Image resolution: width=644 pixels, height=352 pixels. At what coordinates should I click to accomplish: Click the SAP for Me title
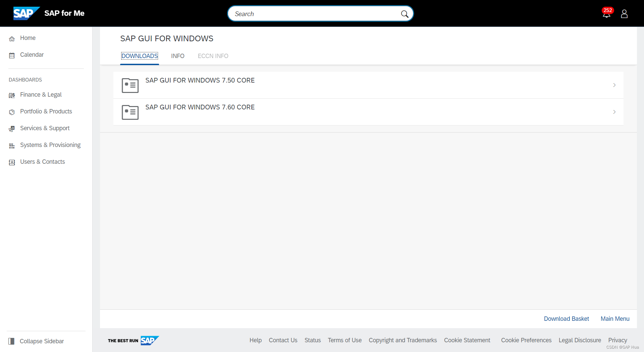(64, 13)
